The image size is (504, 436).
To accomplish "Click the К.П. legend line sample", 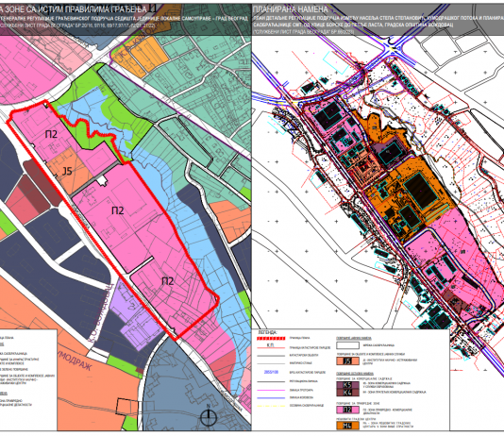I will click(x=271, y=346).
